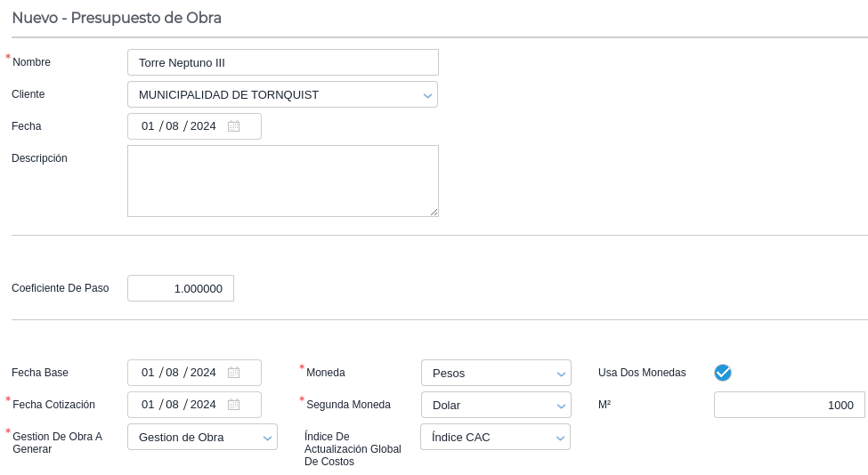Open the Índice CAC dropdown

point(560,438)
